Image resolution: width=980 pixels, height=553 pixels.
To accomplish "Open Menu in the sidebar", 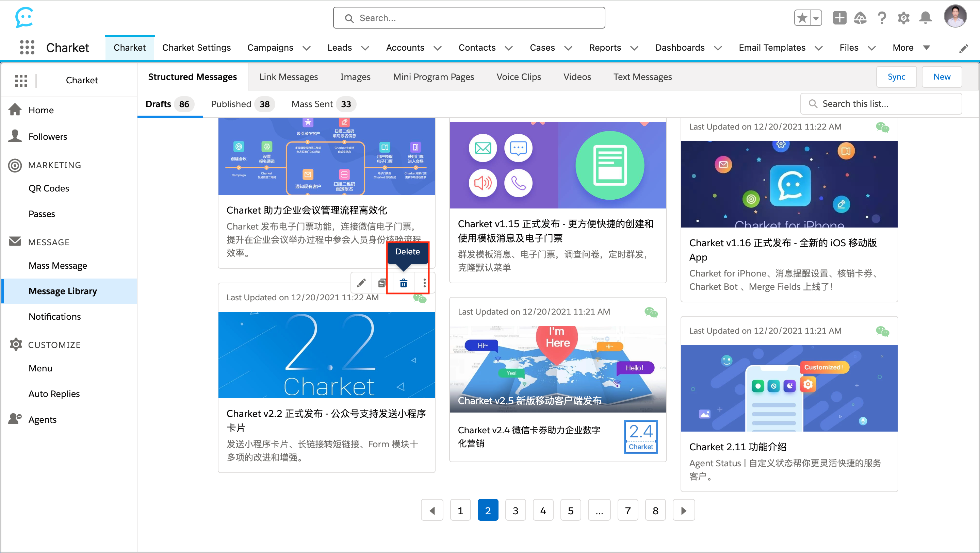I will [x=40, y=368].
